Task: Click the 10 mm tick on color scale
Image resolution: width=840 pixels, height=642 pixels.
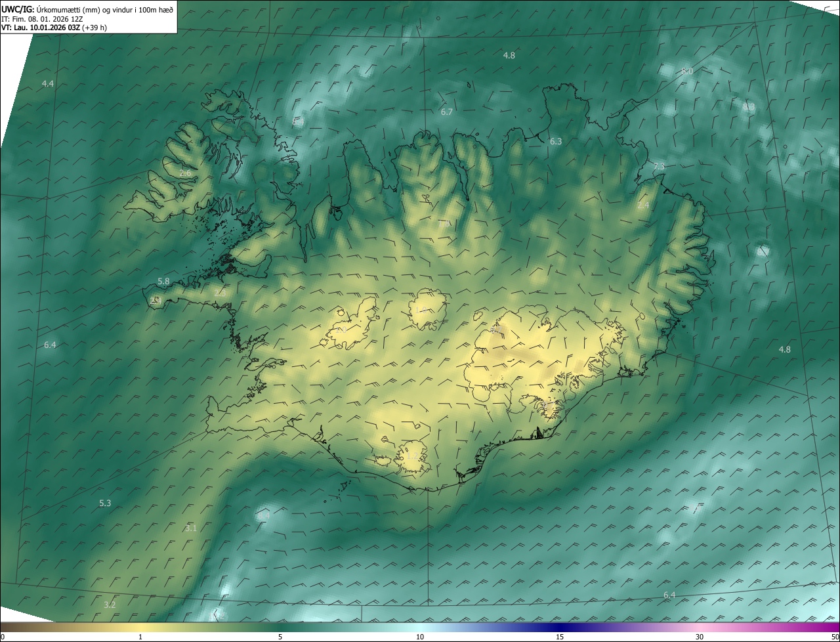Action: [x=419, y=637]
